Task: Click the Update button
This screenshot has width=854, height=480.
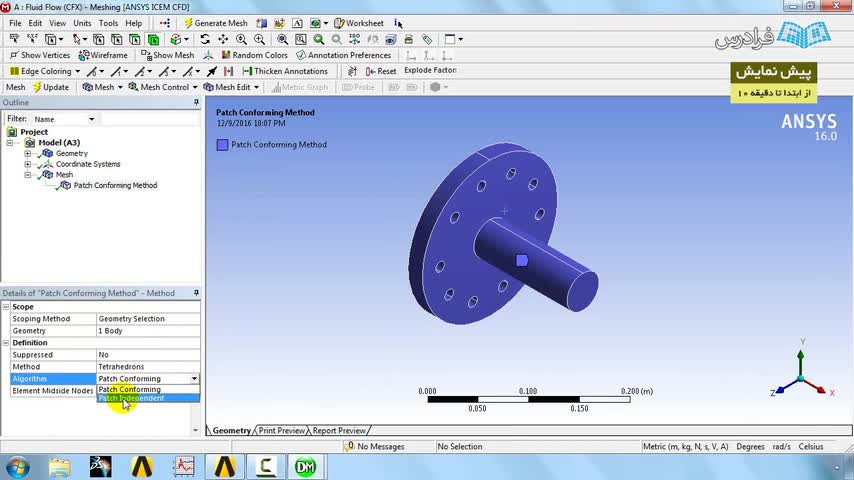Action: [x=51, y=87]
